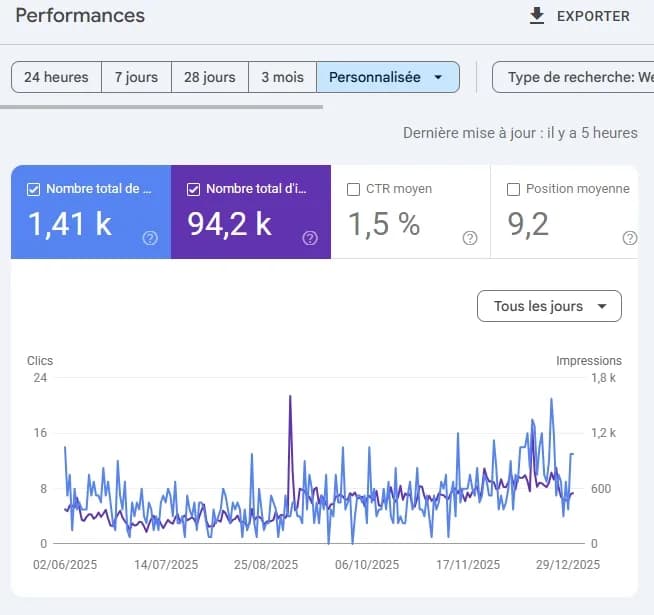Click the 24 clicks axis value
654x615 pixels.
[x=40, y=378]
